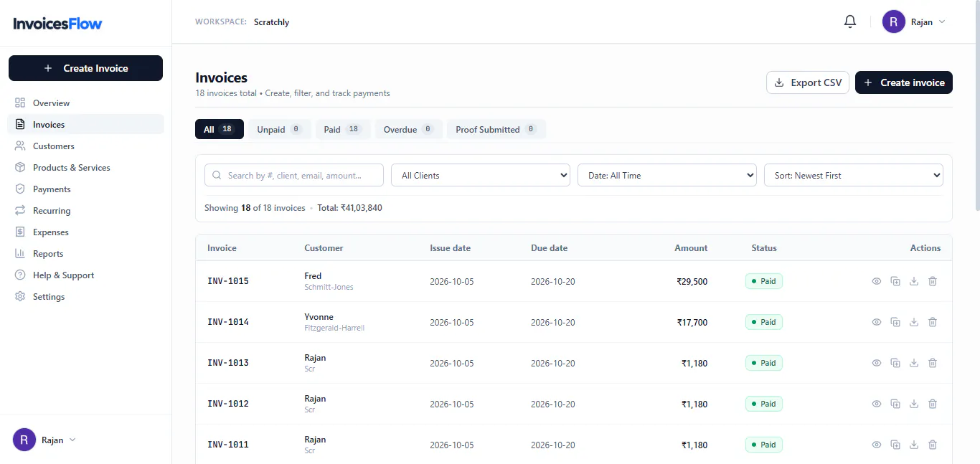Switch to the Paid tab
980x464 pixels.
tap(343, 129)
